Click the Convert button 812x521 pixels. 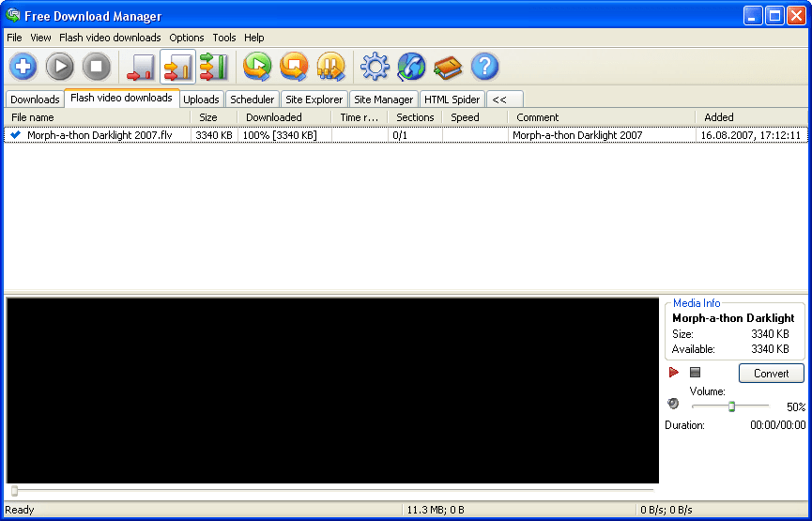tap(771, 374)
